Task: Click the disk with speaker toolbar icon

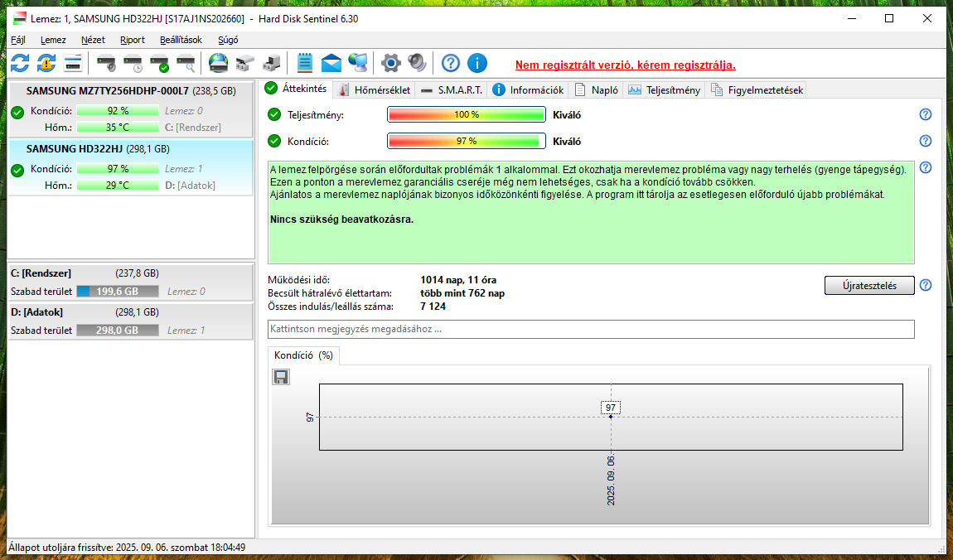Action: click(106, 63)
